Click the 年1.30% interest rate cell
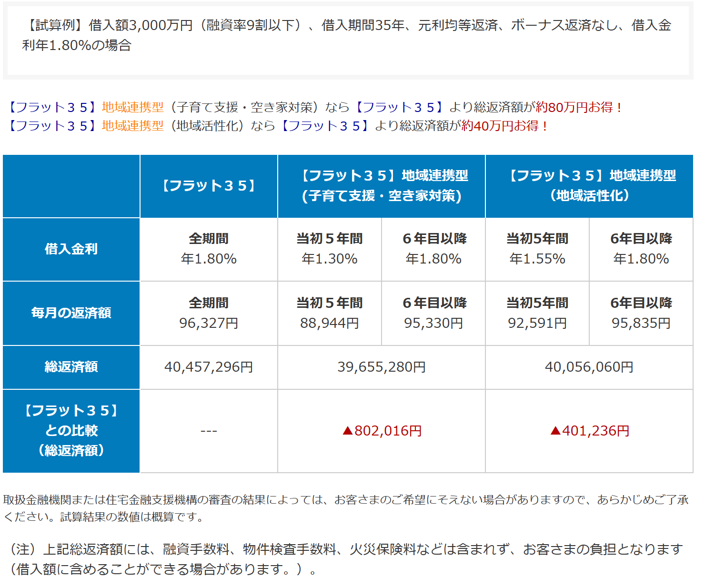705x588 pixels. [330, 249]
